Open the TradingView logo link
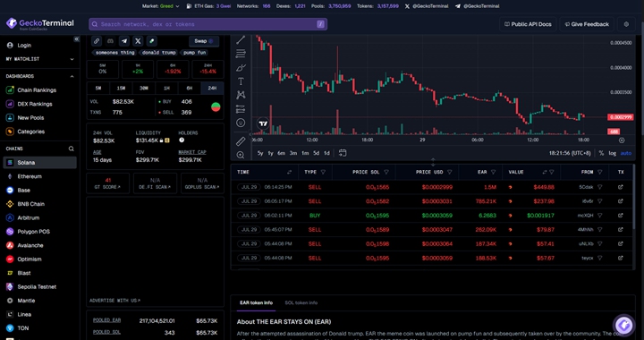The width and height of the screenshot is (644, 340). coord(263,123)
